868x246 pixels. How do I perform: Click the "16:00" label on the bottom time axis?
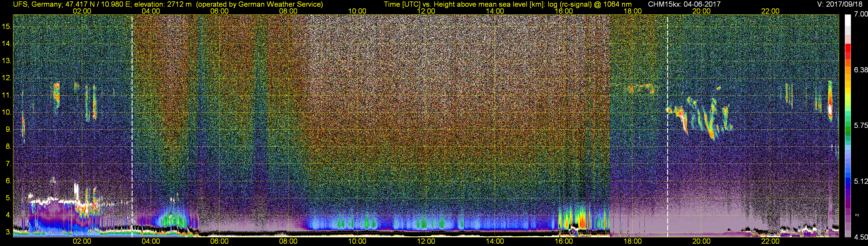564,241
